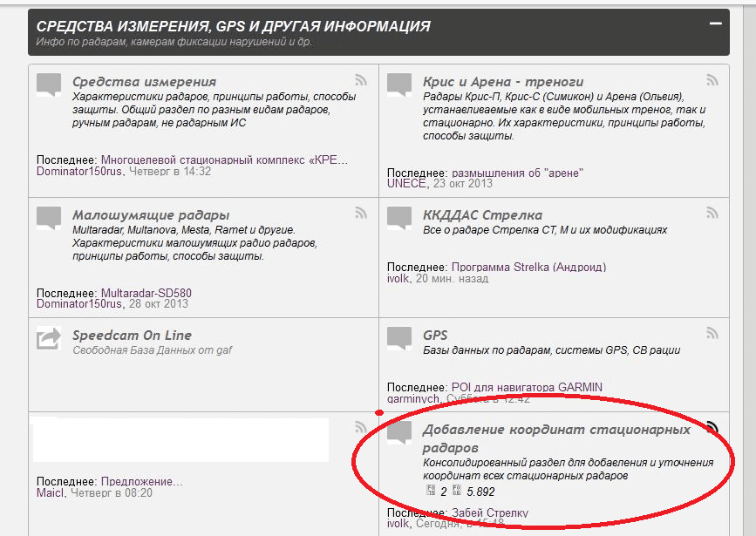The image size is (756, 536).
Task: Open the GPS forum RSS feed icon
Action: pos(712,333)
